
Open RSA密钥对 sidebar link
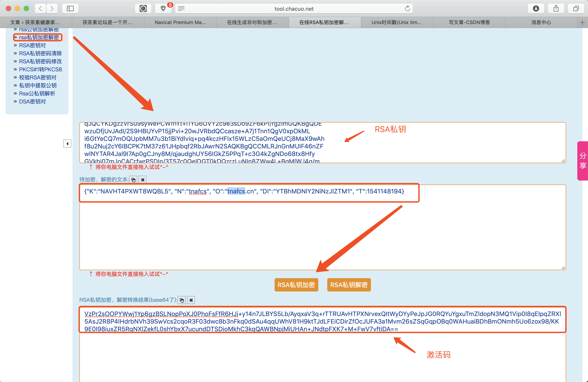point(32,46)
